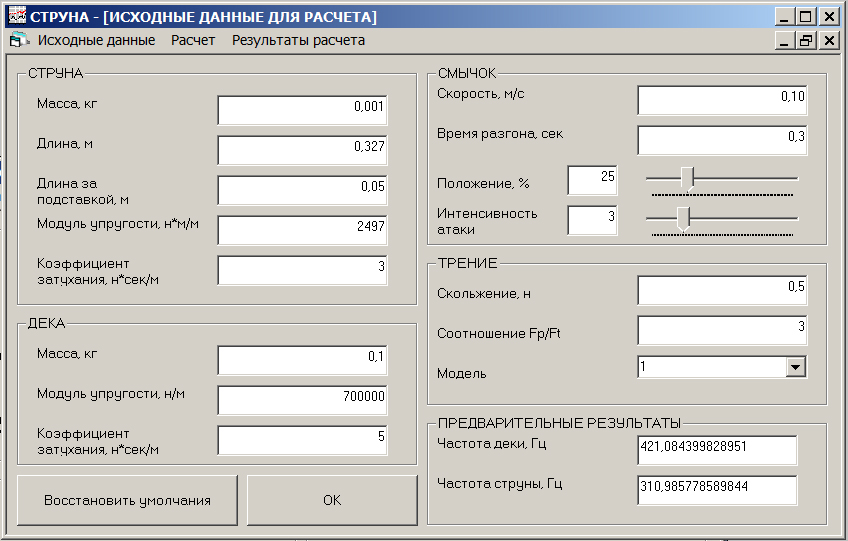This screenshot has height=541, width=848.
Task: Click the app icon in the title bar
Action: pos(15,16)
